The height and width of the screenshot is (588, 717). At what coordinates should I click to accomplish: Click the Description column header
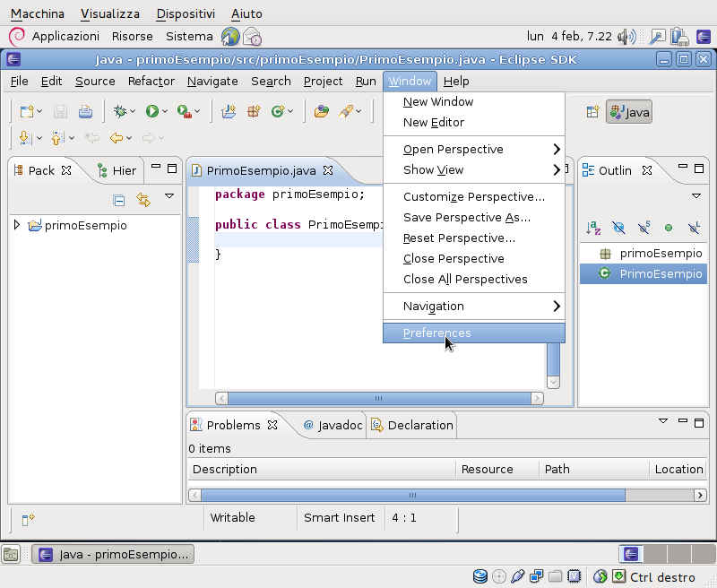pyautogui.click(x=322, y=469)
